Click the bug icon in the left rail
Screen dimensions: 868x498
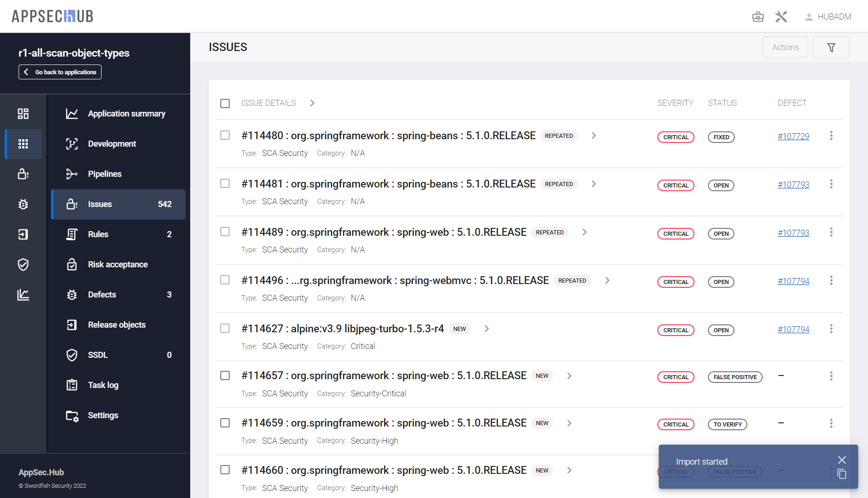pyautogui.click(x=23, y=204)
